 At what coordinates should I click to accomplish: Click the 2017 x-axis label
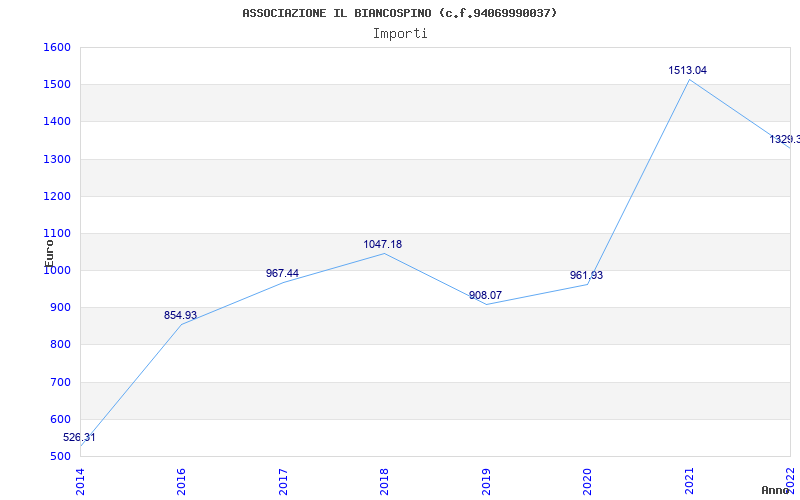click(x=283, y=482)
